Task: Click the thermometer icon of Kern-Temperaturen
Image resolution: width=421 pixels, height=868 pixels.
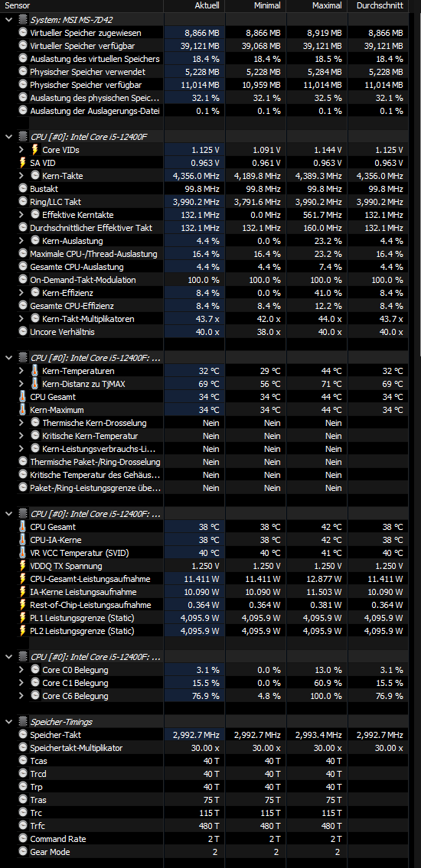Action: click(35, 370)
